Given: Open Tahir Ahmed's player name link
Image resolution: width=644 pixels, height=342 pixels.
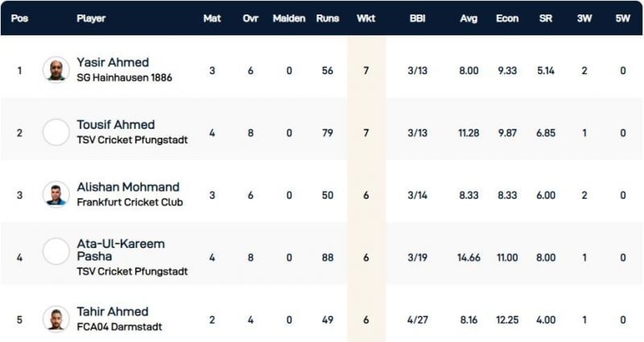Looking at the screenshot, I should click(113, 311).
